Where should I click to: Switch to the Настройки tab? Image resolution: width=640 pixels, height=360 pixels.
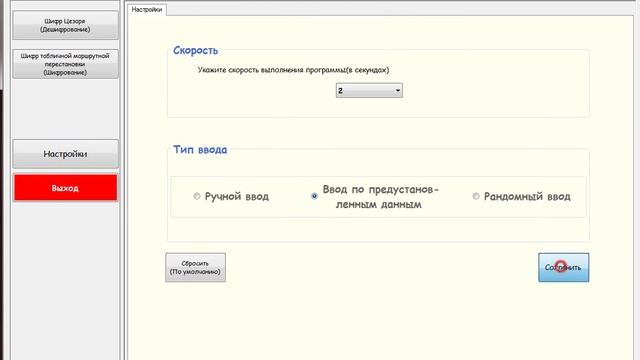(147, 9)
